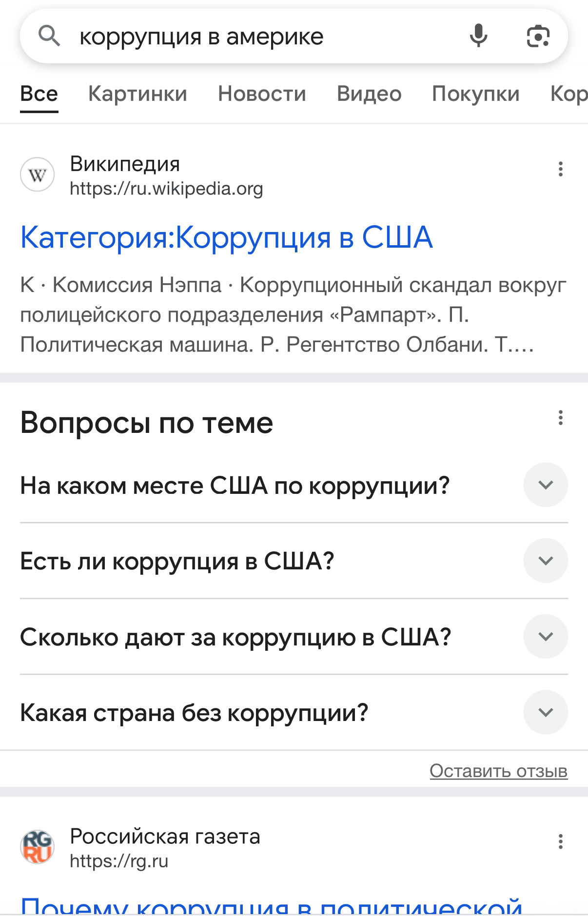Switch to the Новости tab

tap(262, 94)
